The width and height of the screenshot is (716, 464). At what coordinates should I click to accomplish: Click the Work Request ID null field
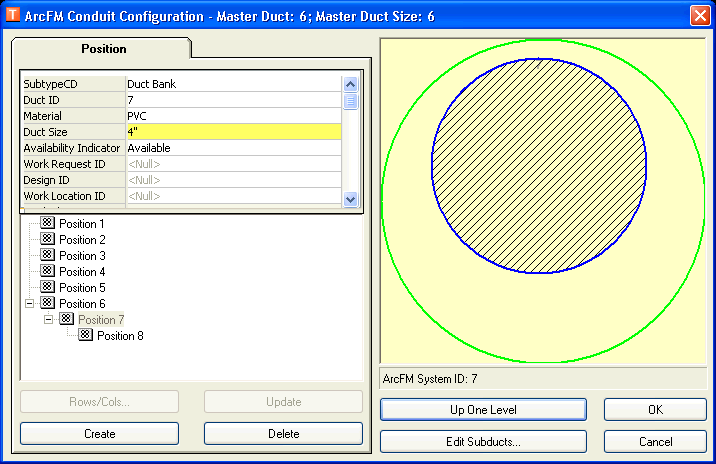pos(233,164)
